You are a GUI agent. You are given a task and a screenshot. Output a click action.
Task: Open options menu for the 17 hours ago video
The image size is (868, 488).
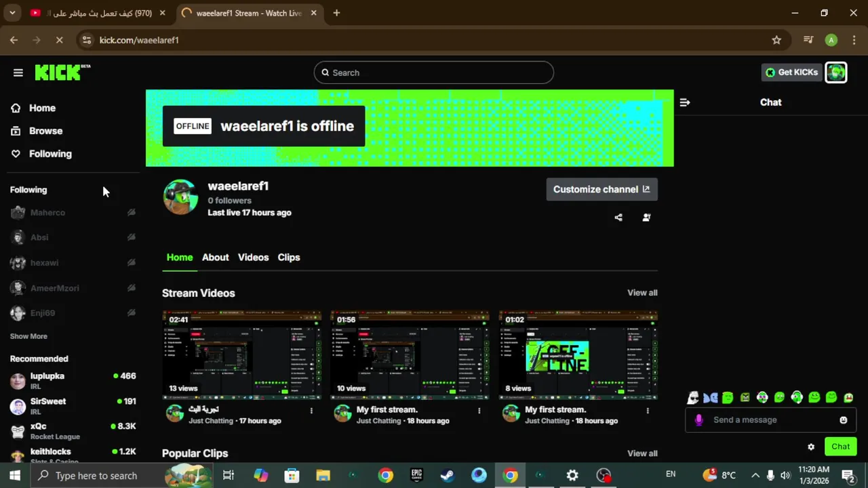311,411
